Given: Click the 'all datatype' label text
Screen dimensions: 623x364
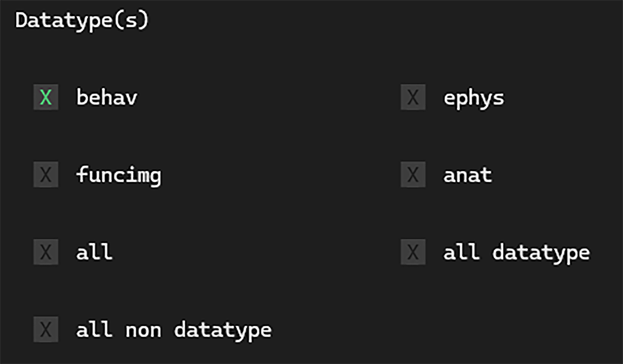Looking at the screenshot, I should point(516,253).
